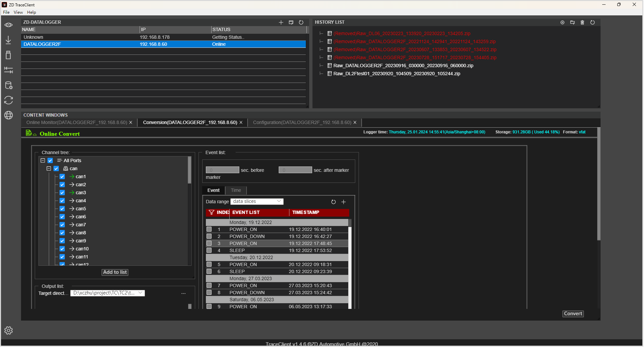The height and width of the screenshot is (347, 644).
Task: Open the settings gear at bottom left
Action: click(x=8, y=331)
